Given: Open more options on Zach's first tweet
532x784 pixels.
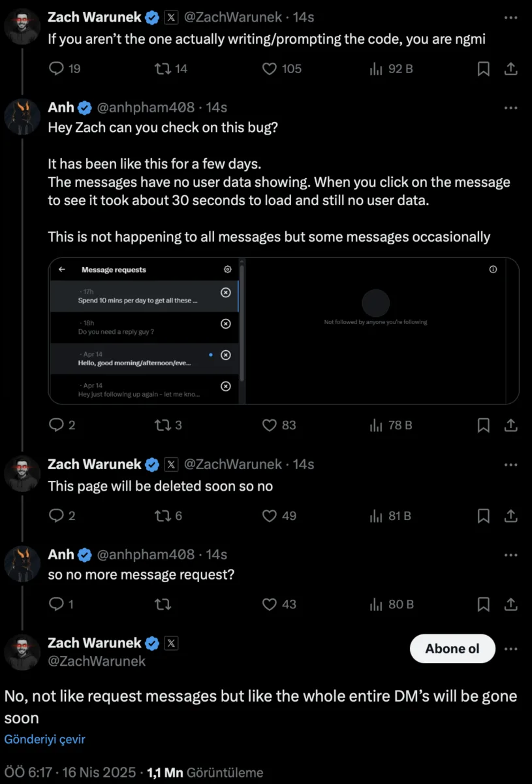Looking at the screenshot, I should point(511,18).
